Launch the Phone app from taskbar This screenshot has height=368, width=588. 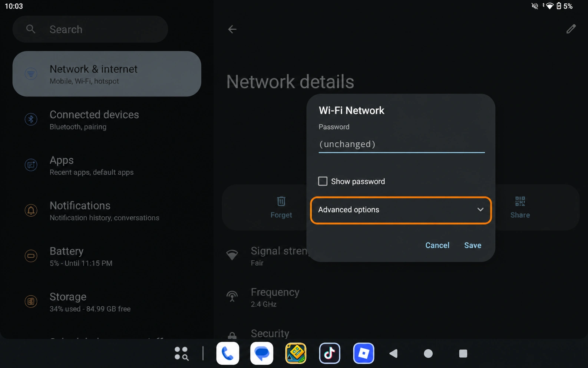coord(228,354)
